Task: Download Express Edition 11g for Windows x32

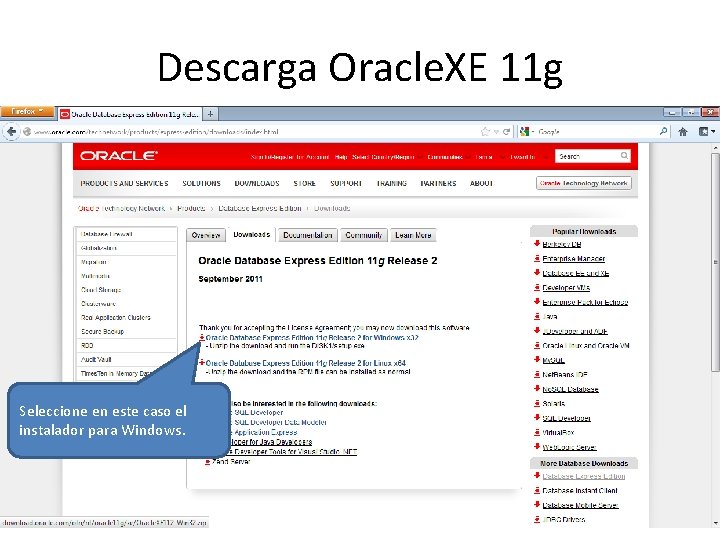Action: [312, 338]
